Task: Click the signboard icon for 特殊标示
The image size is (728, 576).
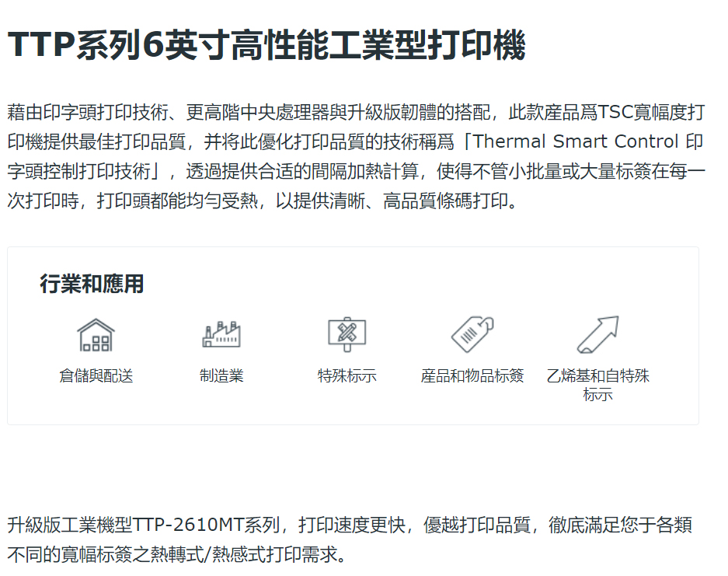Action: [347, 334]
